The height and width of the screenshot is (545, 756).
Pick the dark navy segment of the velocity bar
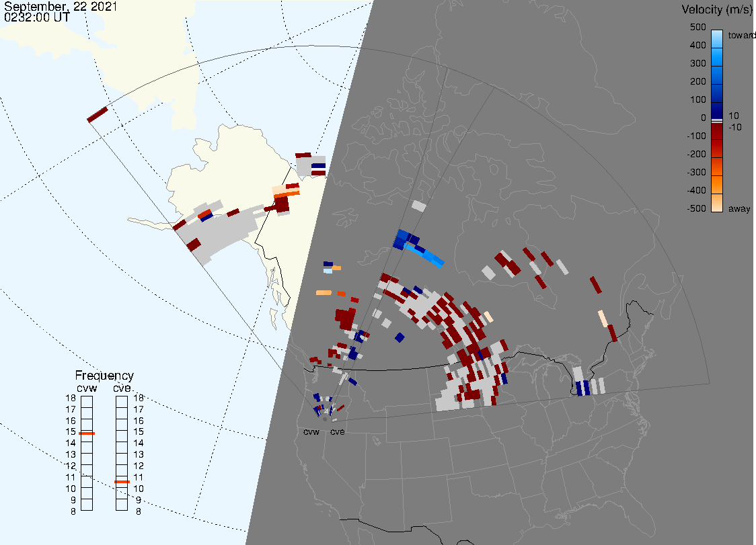[x=717, y=110]
